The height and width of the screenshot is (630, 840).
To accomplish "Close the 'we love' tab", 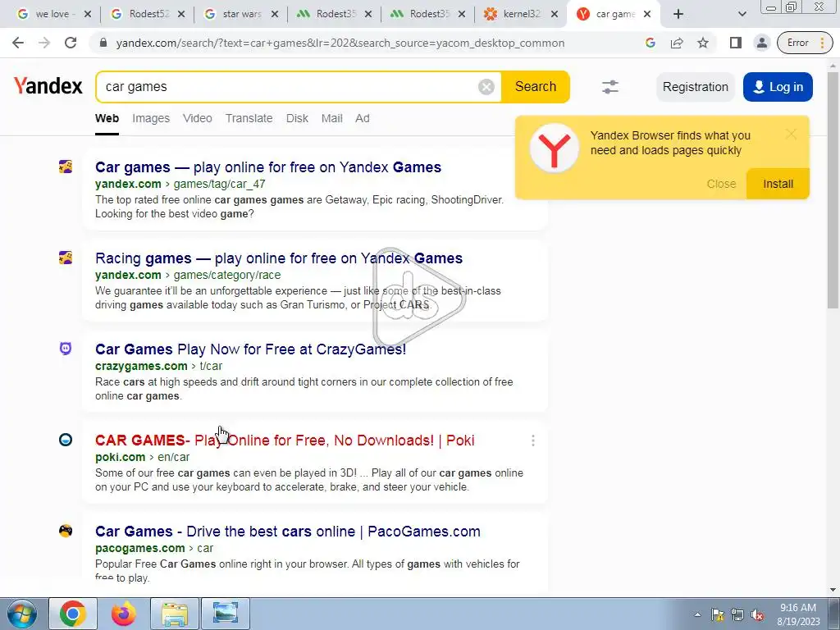I will pos(88,14).
